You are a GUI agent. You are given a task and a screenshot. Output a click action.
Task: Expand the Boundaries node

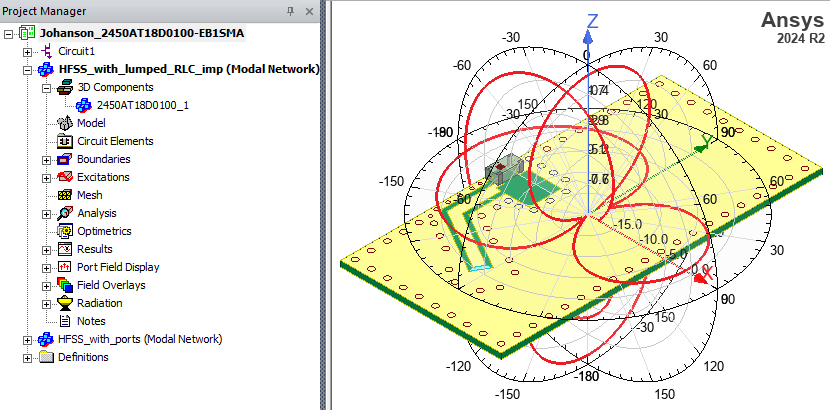click(47, 160)
